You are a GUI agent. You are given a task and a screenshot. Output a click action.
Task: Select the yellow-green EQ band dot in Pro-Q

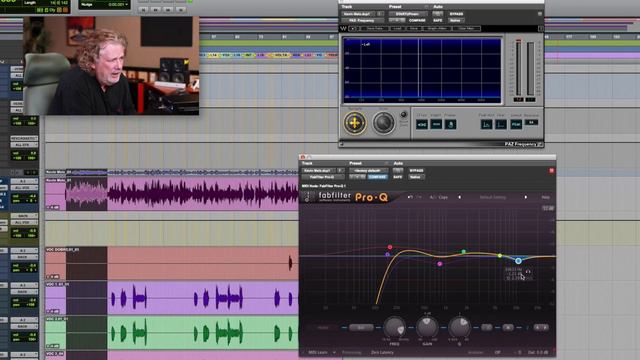click(x=500, y=256)
